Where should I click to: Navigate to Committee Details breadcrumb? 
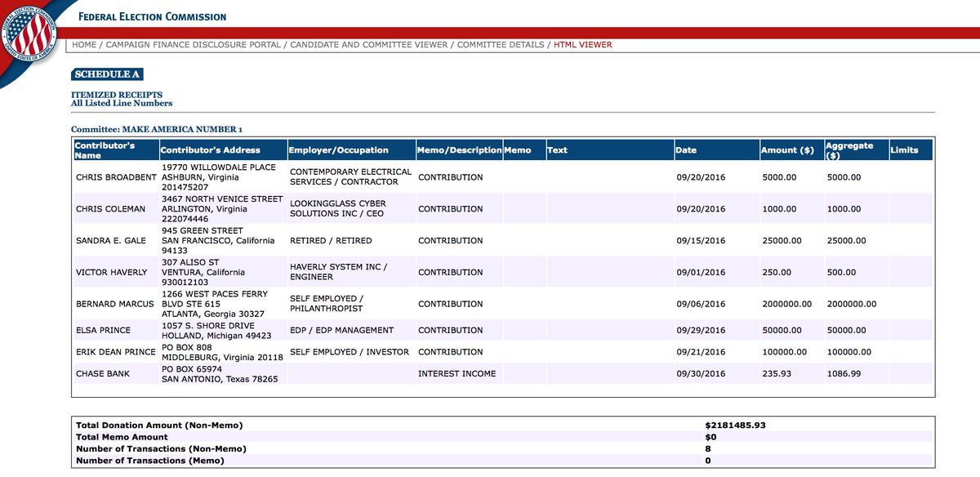point(501,45)
